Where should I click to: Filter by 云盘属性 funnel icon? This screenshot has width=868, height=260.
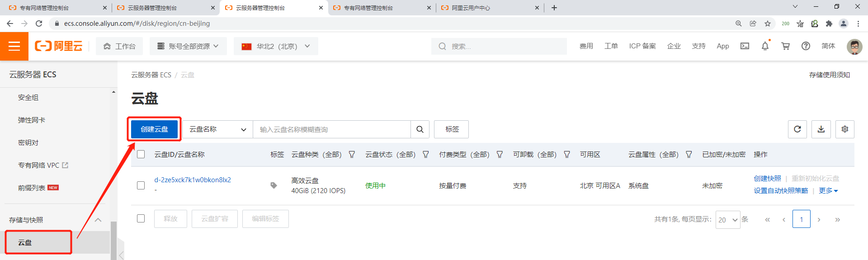(689, 155)
